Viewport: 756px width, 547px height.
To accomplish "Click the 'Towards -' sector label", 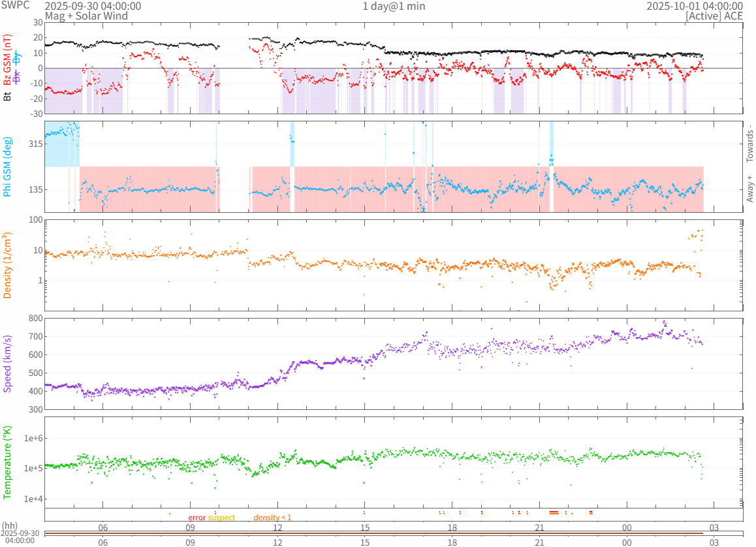I will (x=749, y=144).
